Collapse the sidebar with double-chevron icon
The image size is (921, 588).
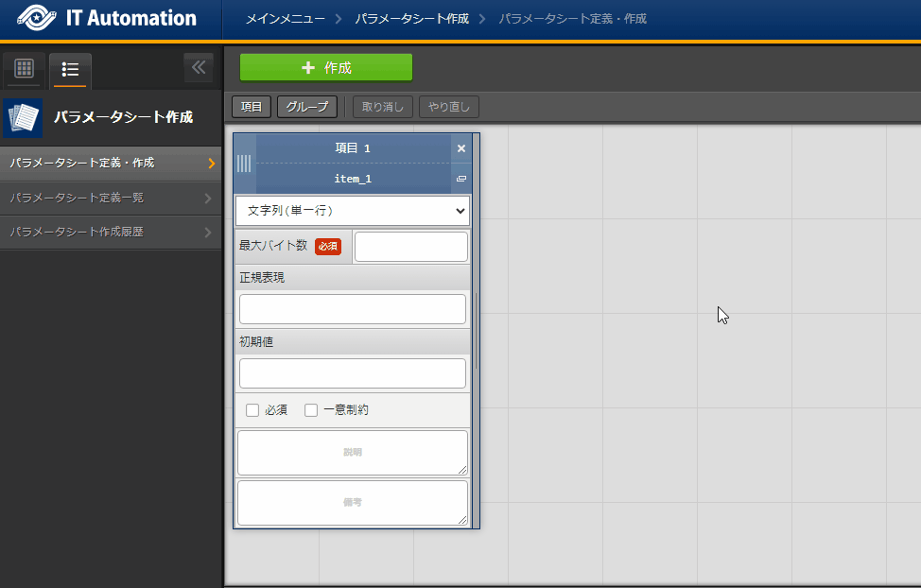pos(199,67)
